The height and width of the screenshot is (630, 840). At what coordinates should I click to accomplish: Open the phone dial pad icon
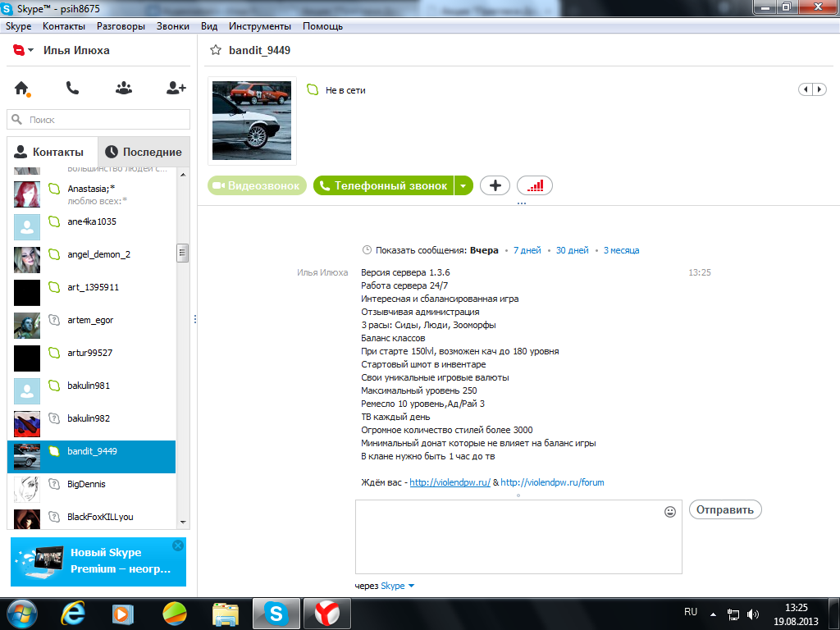pos(72,88)
